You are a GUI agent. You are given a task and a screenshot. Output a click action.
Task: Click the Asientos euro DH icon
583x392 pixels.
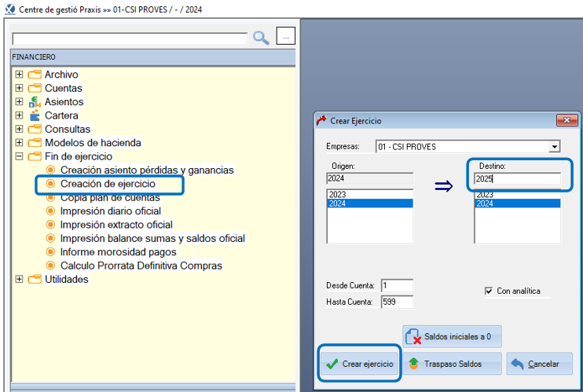pyautogui.click(x=35, y=102)
